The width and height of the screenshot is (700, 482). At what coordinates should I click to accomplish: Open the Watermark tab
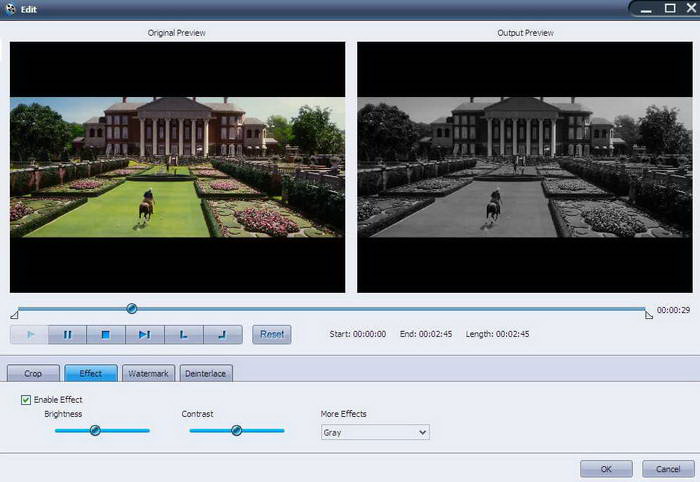pyautogui.click(x=148, y=373)
